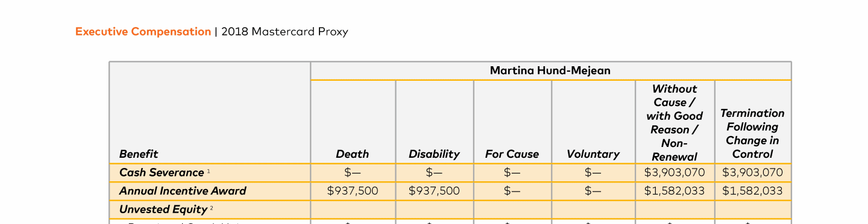Click the Unvested Equity footnote 2 marker
The image size is (868, 224).
[212, 208]
